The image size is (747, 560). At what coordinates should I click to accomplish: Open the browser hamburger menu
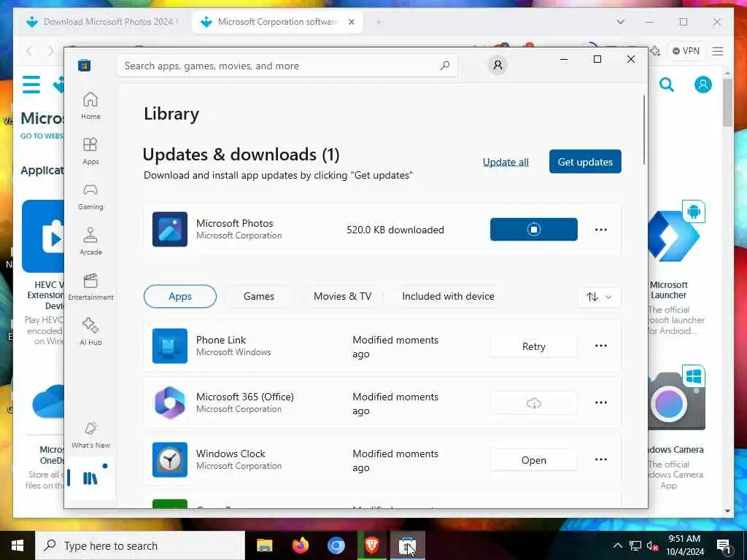tap(718, 51)
